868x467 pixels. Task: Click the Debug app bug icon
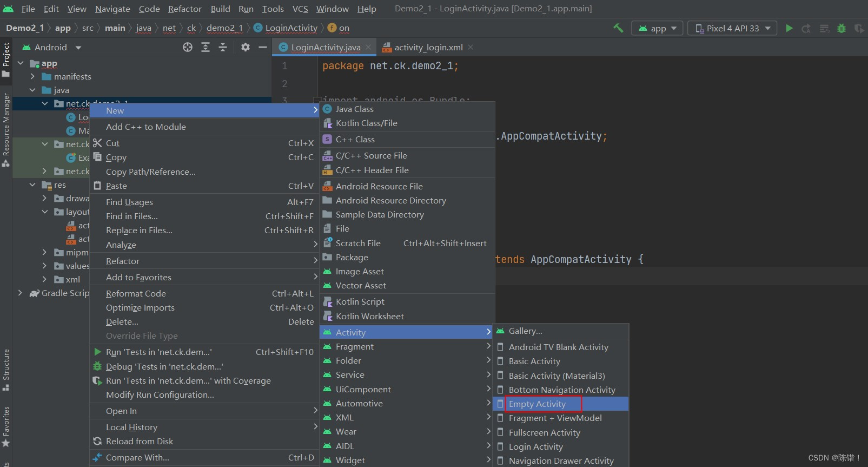(842, 28)
